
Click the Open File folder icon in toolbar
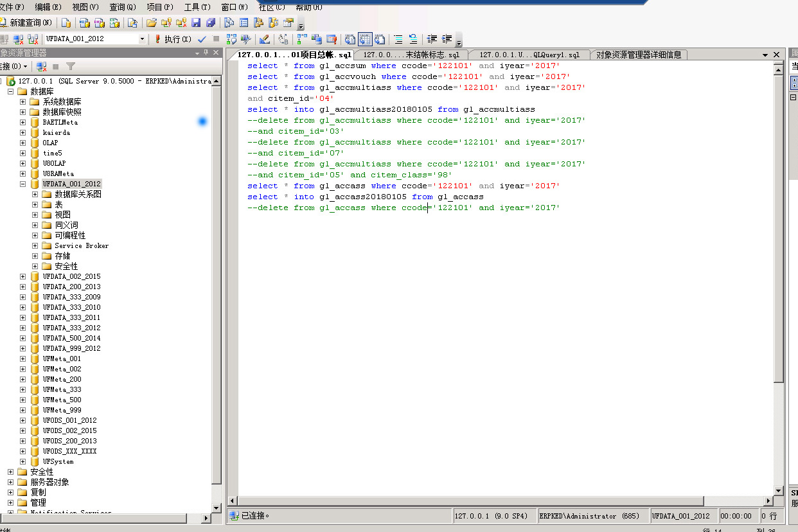click(151, 22)
